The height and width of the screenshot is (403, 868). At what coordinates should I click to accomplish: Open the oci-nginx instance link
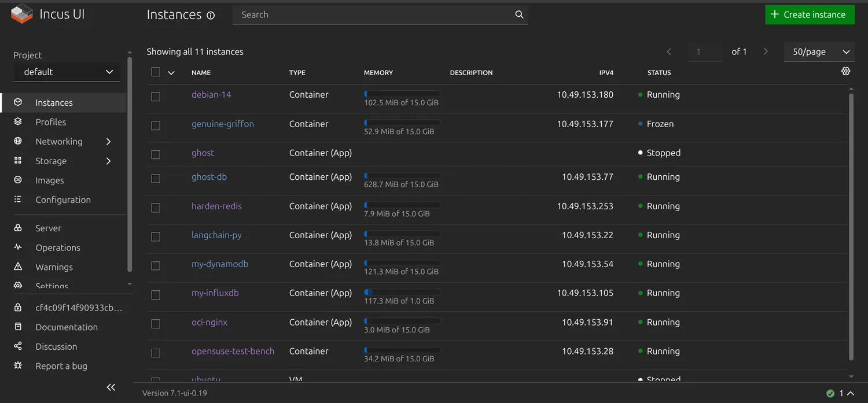pyautogui.click(x=209, y=322)
